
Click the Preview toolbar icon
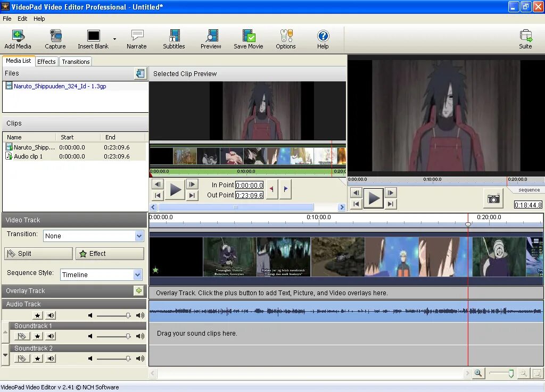[x=211, y=39]
